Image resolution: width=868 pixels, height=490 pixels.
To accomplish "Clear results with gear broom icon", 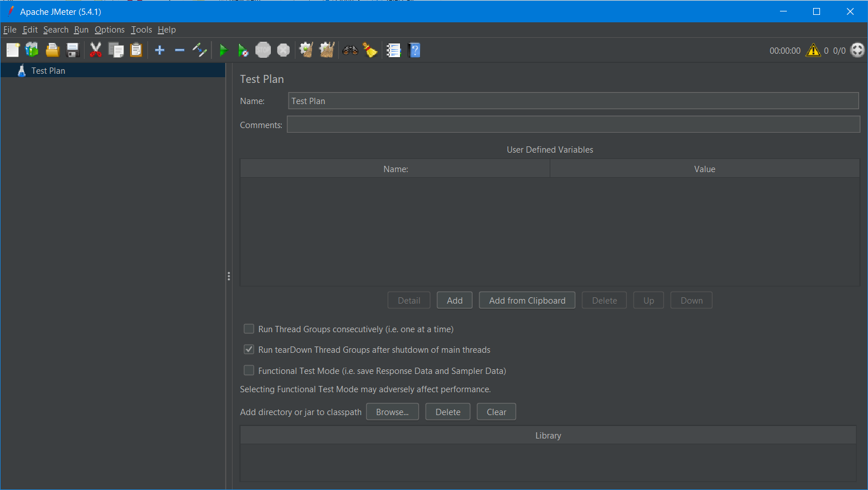I will [306, 50].
